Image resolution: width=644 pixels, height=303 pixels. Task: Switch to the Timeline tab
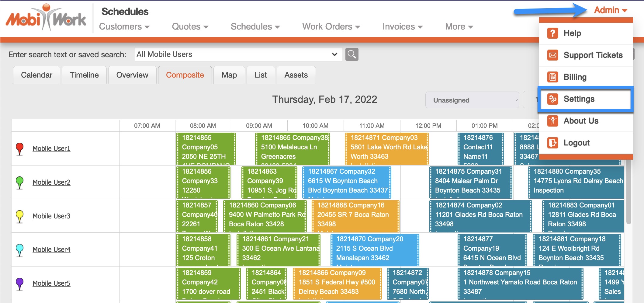tap(84, 75)
